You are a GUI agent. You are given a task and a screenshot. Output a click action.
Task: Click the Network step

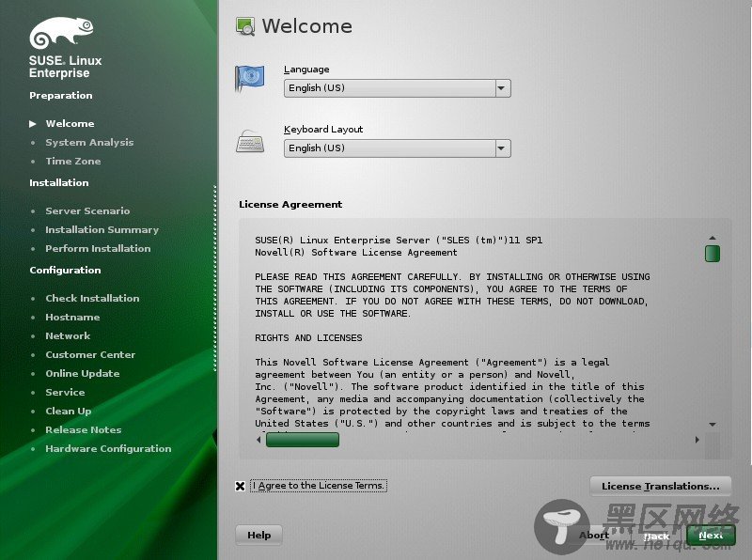[68, 336]
